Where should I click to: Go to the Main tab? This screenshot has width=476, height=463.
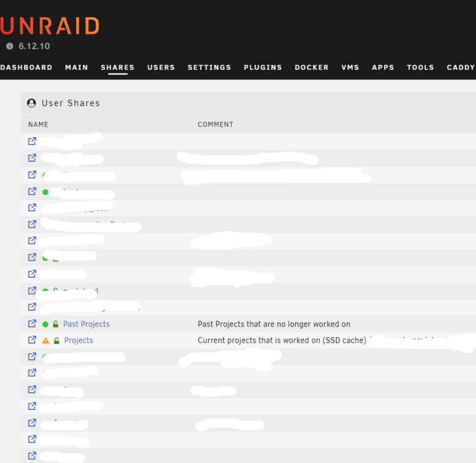pyautogui.click(x=77, y=67)
